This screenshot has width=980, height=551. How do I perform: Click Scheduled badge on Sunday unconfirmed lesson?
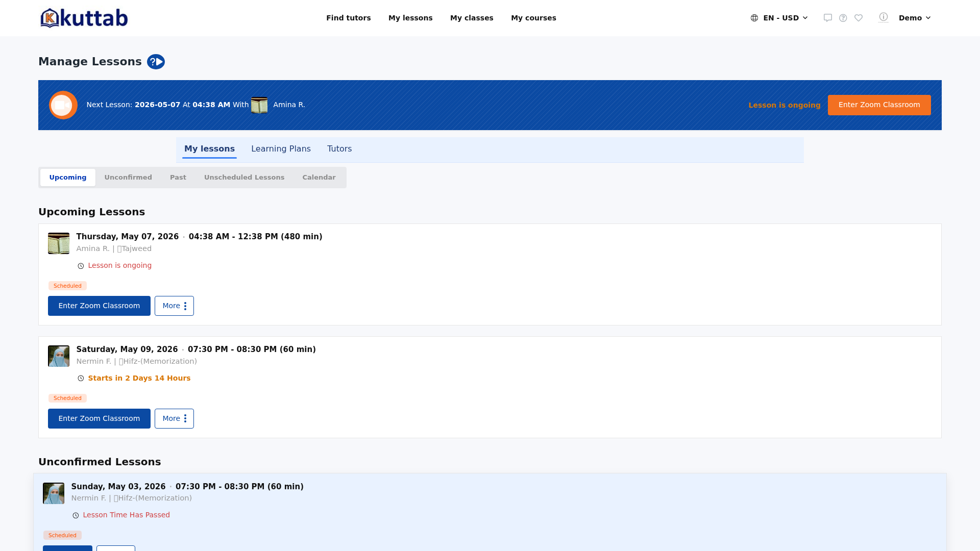(x=62, y=535)
